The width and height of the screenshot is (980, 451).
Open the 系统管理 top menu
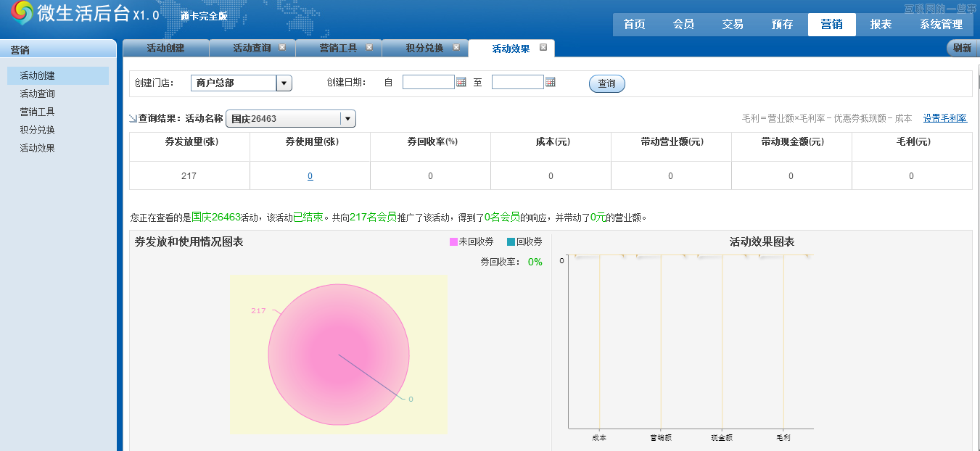point(942,24)
